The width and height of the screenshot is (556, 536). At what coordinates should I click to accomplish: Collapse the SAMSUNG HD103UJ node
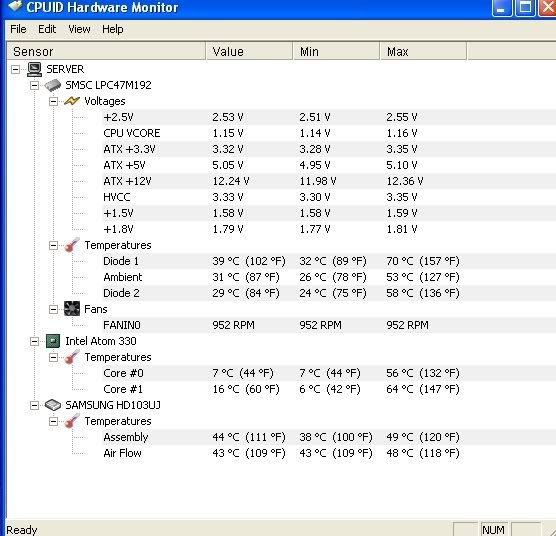coord(34,405)
